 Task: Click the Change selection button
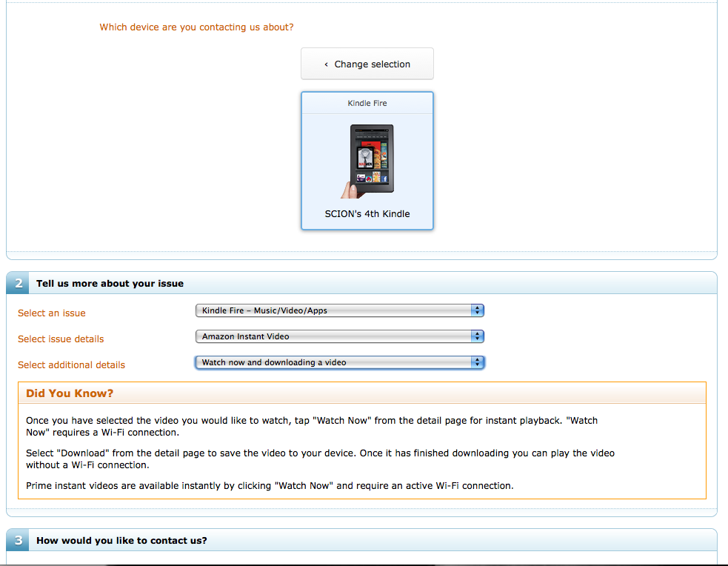[x=367, y=64]
